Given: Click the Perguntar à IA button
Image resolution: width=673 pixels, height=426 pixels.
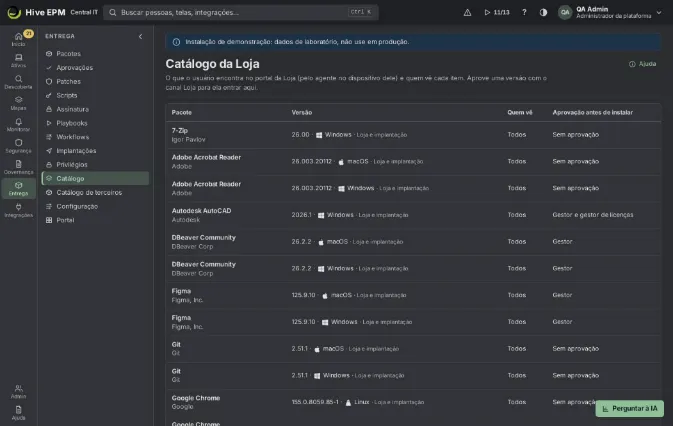Looking at the screenshot, I should click(x=630, y=408).
